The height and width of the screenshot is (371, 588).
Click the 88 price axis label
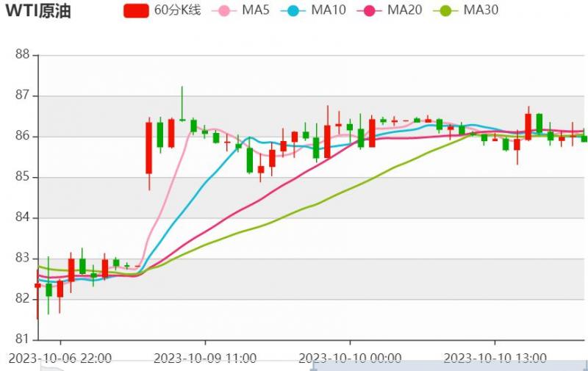pyautogui.click(x=23, y=54)
